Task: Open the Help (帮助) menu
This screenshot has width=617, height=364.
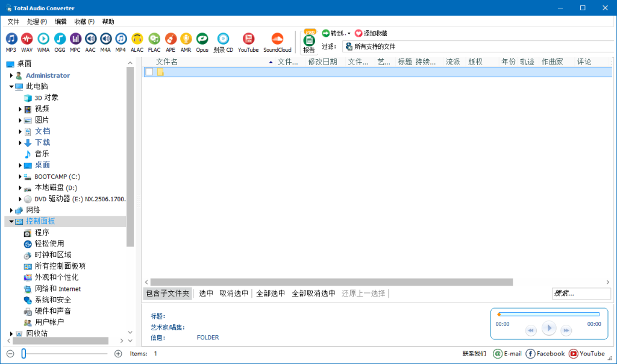Action: 108,22
